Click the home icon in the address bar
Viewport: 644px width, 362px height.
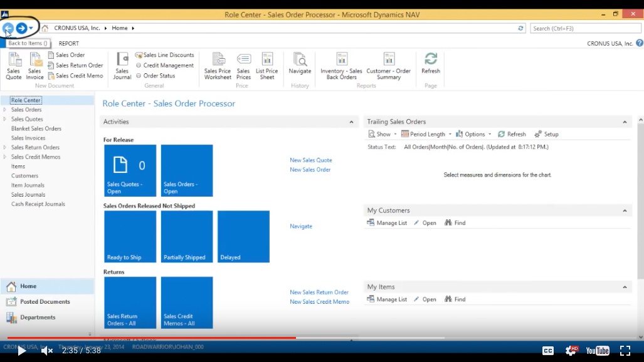(x=45, y=28)
